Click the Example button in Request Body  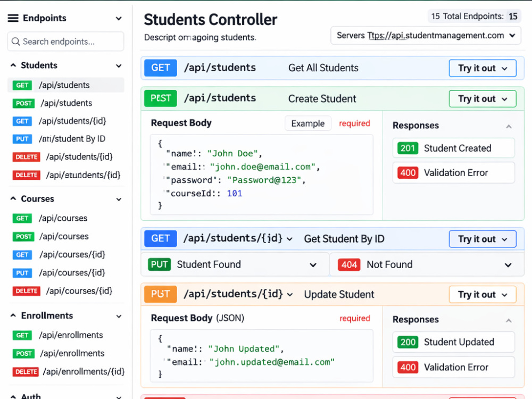(x=307, y=123)
